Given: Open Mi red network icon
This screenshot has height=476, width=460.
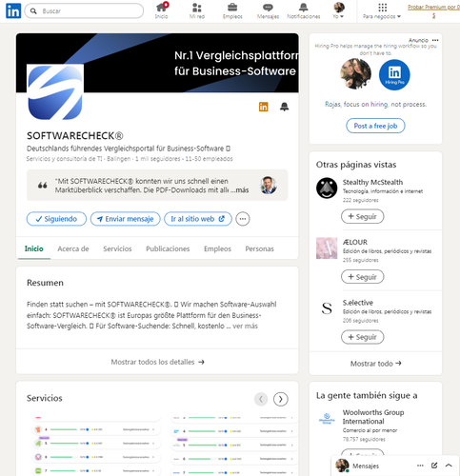Looking at the screenshot, I should click(x=197, y=10).
